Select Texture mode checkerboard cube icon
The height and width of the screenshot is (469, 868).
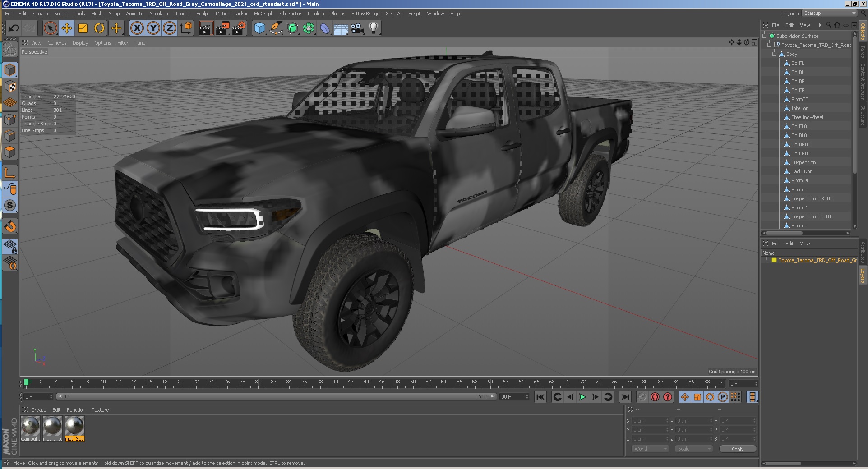[x=10, y=87]
